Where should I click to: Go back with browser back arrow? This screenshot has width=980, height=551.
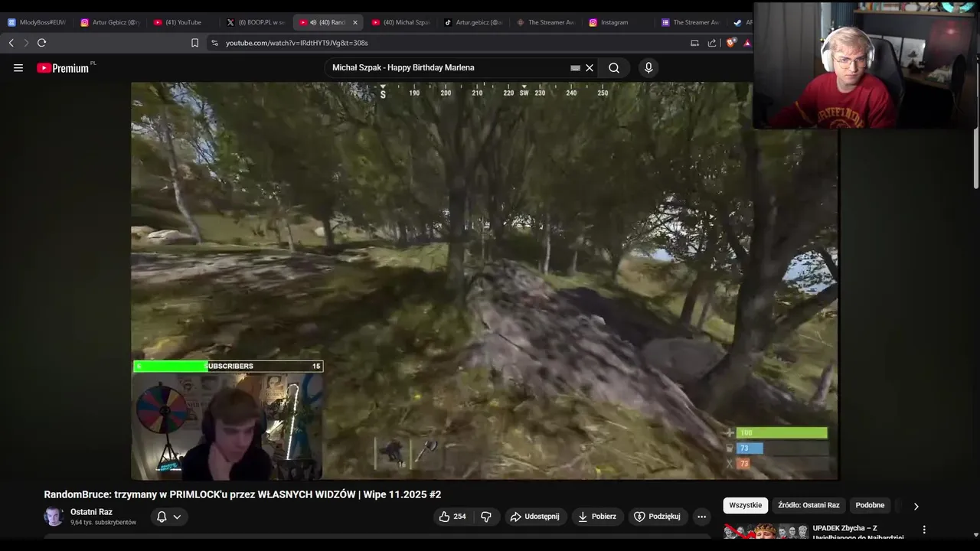point(11,43)
